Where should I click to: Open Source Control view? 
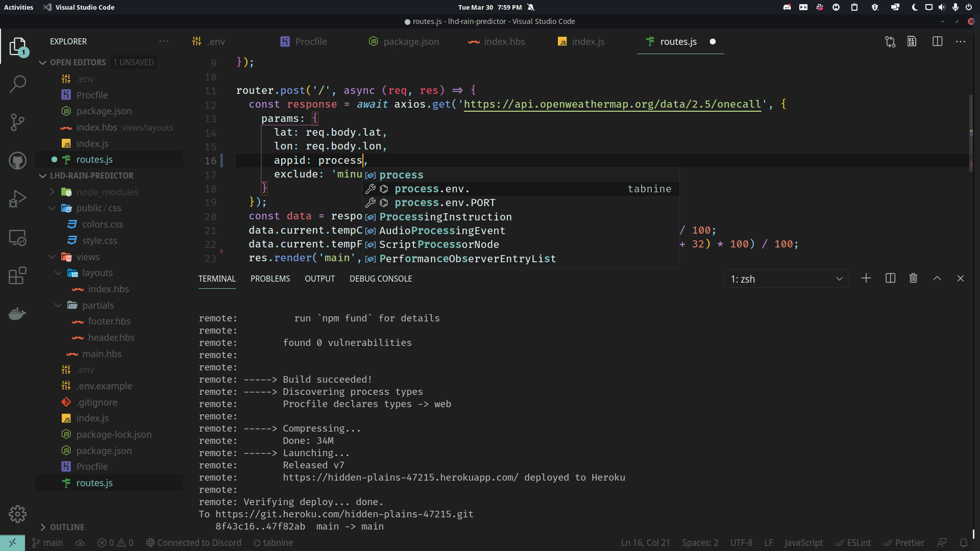pyautogui.click(x=17, y=122)
